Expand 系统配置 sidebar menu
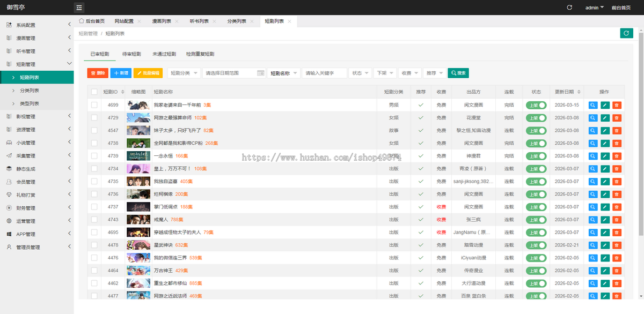Screen dimensions: 644x314 (x=36, y=25)
